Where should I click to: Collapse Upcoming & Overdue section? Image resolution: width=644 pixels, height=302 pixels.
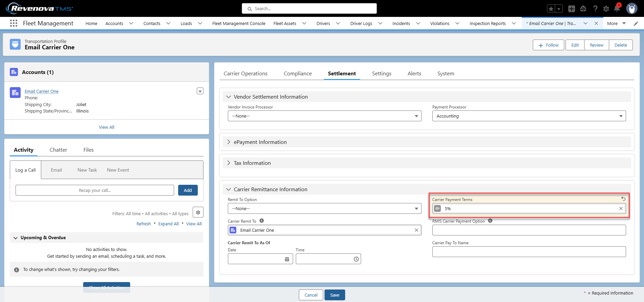(106, 237)
